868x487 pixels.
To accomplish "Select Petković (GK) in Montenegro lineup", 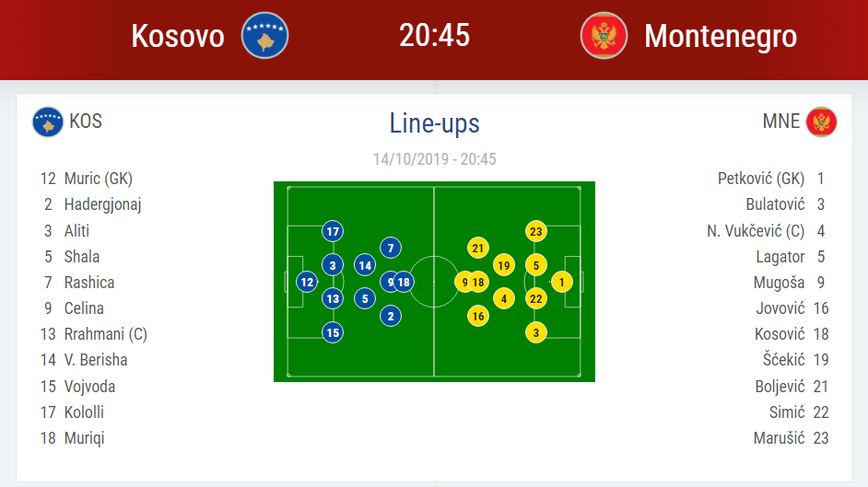I will [761, 179].
